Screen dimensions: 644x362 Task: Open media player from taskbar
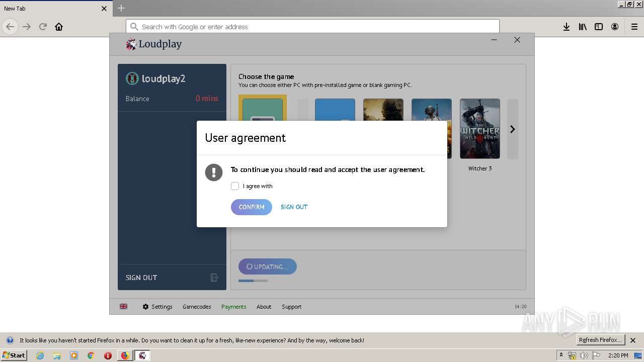coord(74,355)
